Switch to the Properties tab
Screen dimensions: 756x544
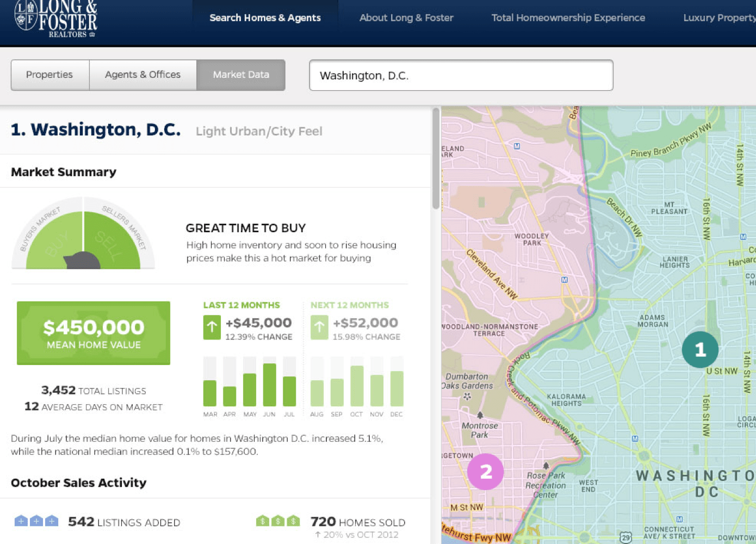(50, 75)
